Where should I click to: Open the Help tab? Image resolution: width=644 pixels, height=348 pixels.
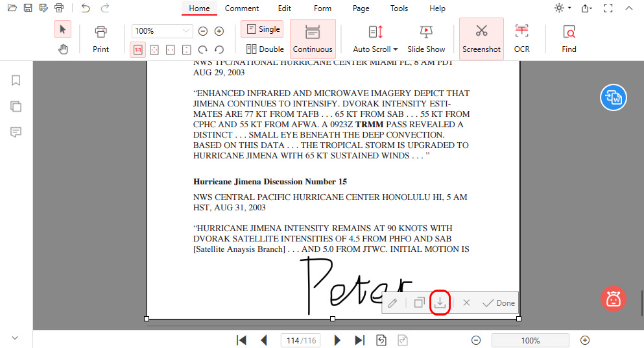tap(437, 8)
